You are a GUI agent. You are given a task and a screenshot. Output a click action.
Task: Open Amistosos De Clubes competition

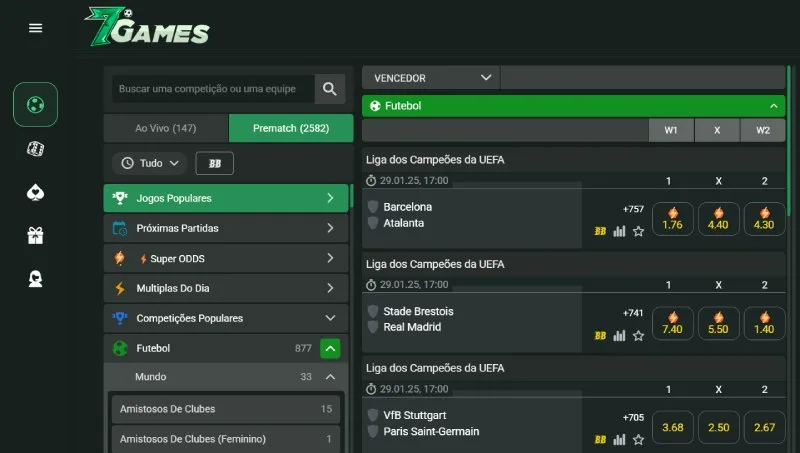pos(226,409)
